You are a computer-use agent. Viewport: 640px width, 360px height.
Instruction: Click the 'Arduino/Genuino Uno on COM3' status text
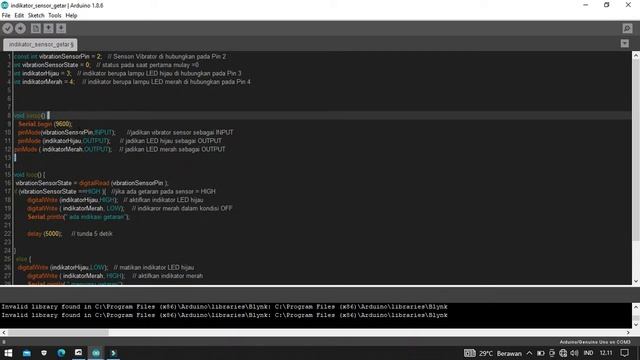coord(595,342)
